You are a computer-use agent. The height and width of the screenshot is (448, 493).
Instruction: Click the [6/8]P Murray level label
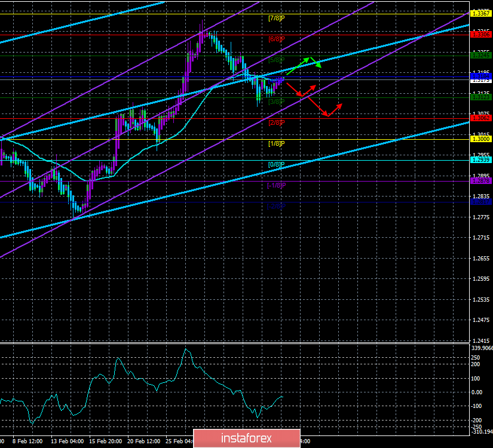click(276, 39)
